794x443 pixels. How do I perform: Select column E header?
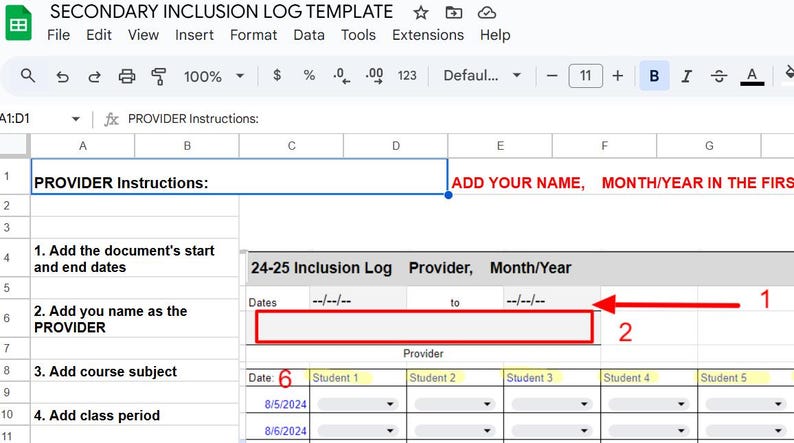[500, 146]
